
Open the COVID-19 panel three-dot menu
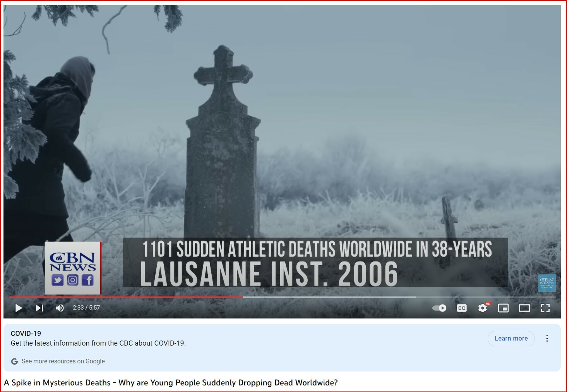547,338
